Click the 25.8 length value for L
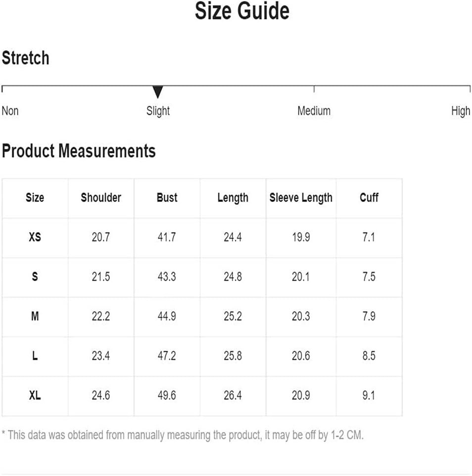 coord(233,356)
